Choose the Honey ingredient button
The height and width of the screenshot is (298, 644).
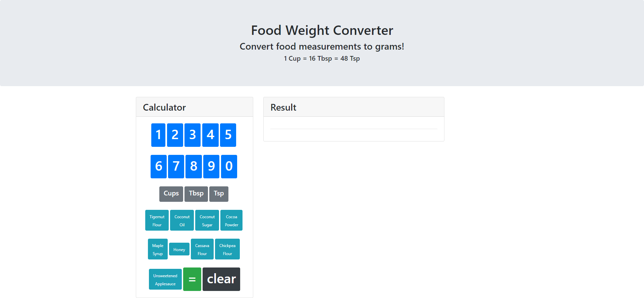179,249
